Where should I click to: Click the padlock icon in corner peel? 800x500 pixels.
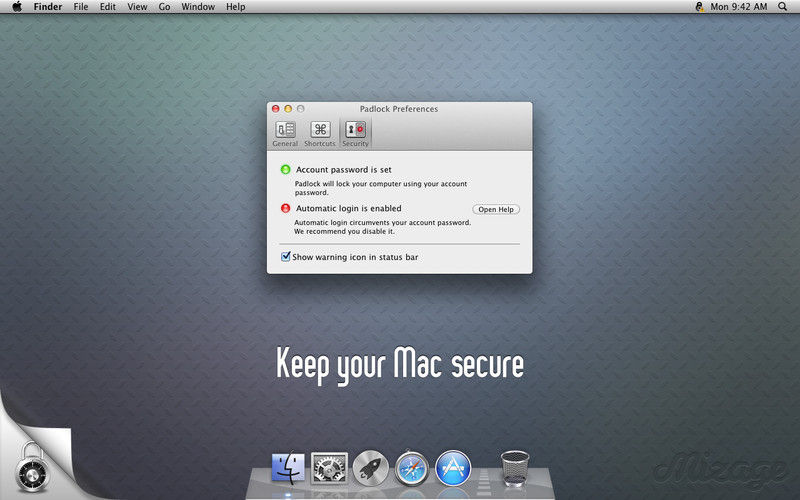point(33,468)
